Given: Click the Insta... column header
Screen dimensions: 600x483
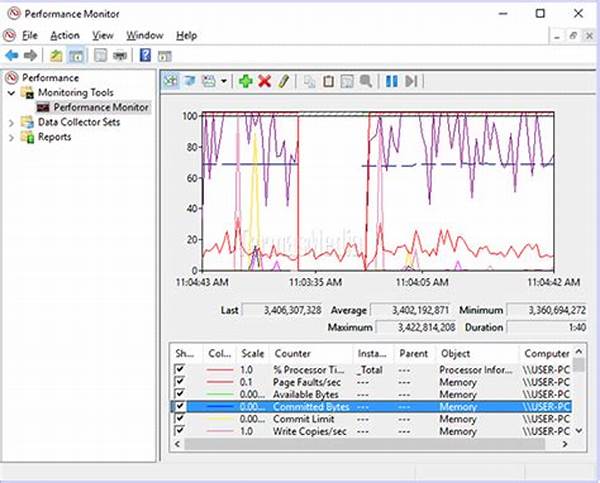Looking at the screenshot, I should pyautogui.click(x=373, y=353).
